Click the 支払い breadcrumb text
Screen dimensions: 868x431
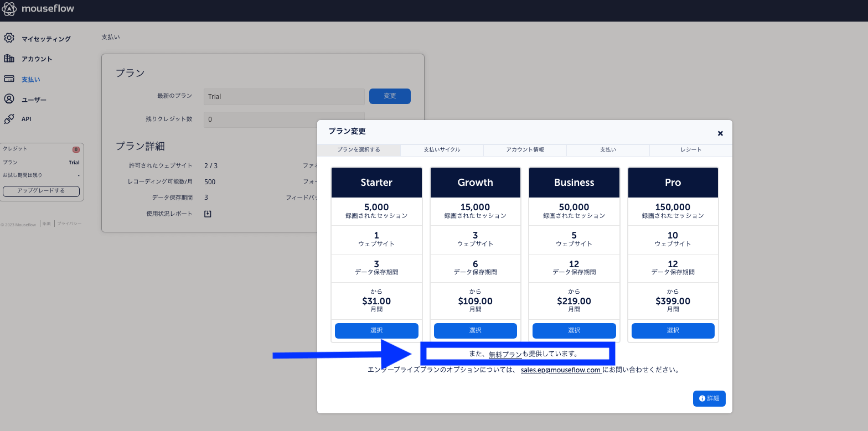tap(111, 37)
